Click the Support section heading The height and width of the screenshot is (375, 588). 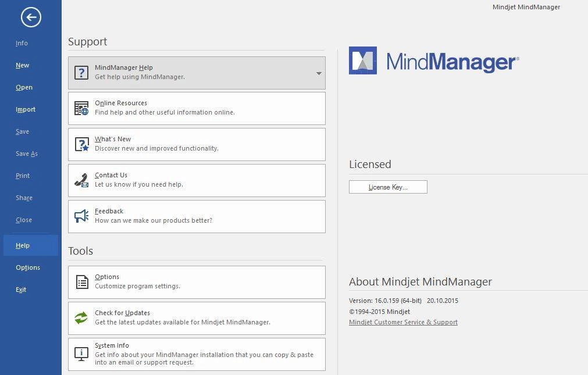pos(87,41)
